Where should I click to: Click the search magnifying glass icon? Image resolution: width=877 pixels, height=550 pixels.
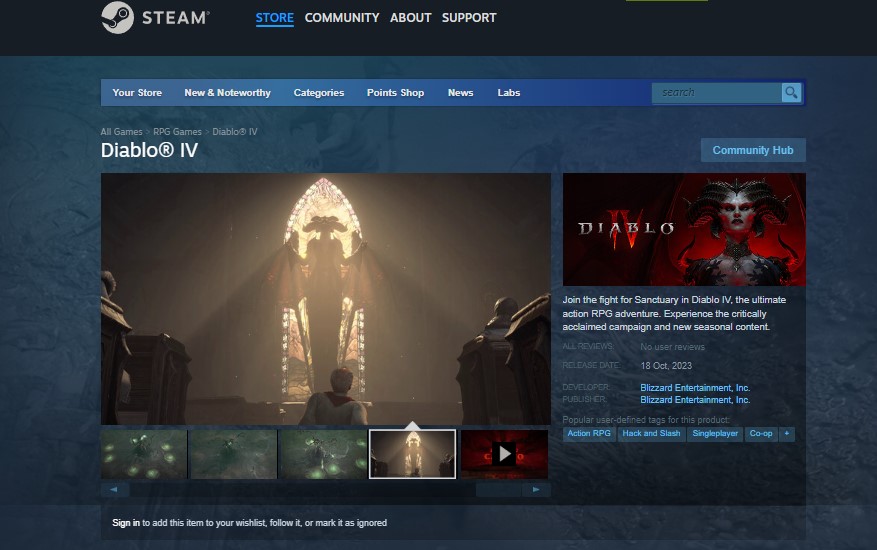(x=791, y=93)
